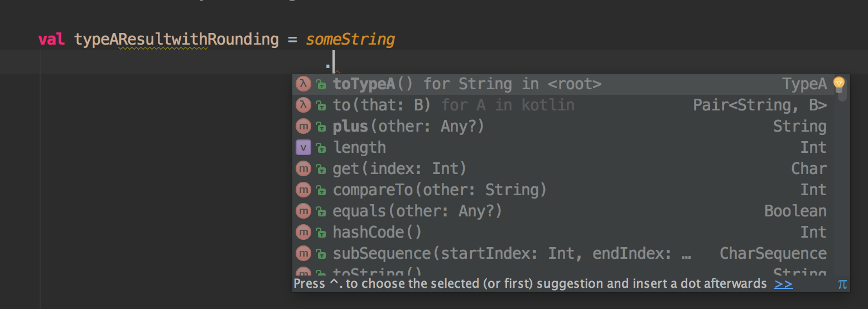Image resolution: width=868 pixels, height=309 pixels.
Task: Click the lambda icon beside toTypeA()
Action: (x=303, y=84)
